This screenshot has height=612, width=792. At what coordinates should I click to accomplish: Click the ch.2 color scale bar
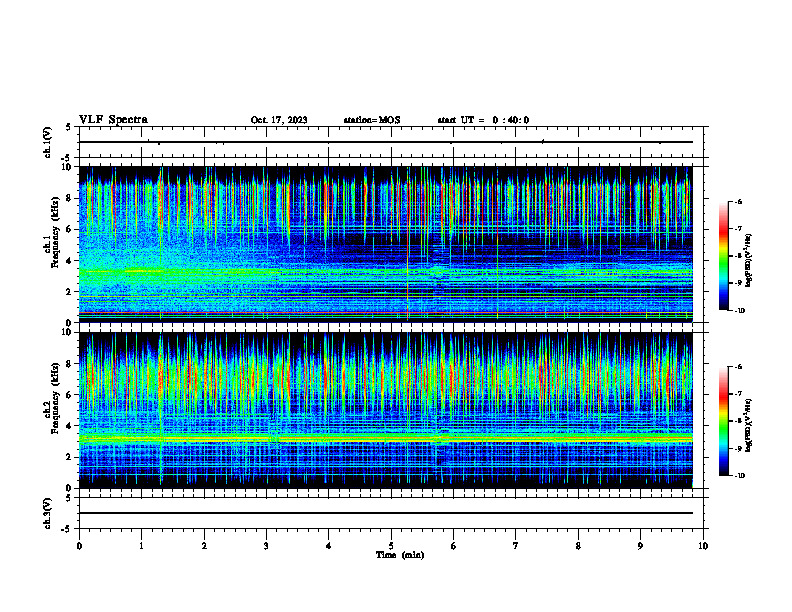[724, 421]
